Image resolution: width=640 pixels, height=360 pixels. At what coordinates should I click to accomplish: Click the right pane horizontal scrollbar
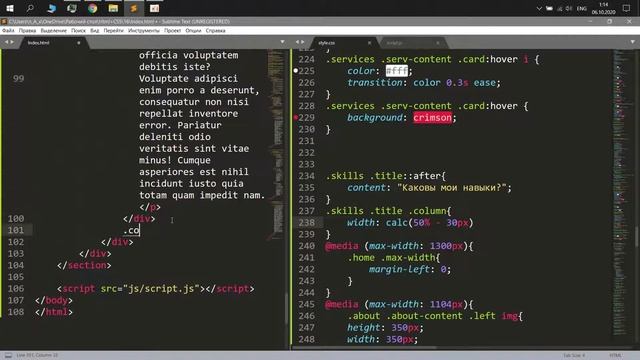[x=364, y=348]
